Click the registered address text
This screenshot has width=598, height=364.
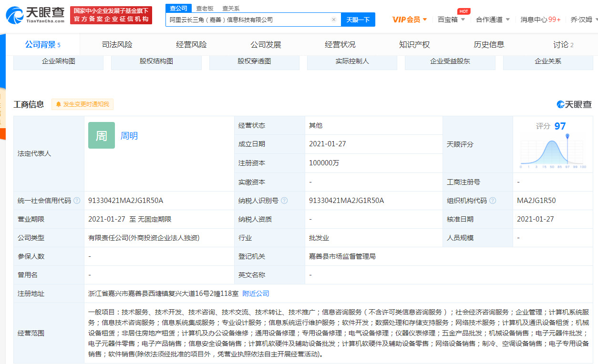coord(163,293)
